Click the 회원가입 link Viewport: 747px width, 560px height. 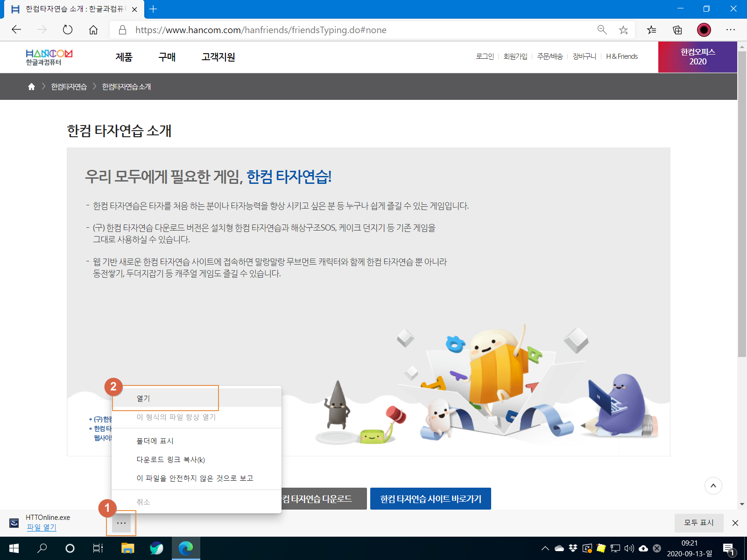pos(515,56)
